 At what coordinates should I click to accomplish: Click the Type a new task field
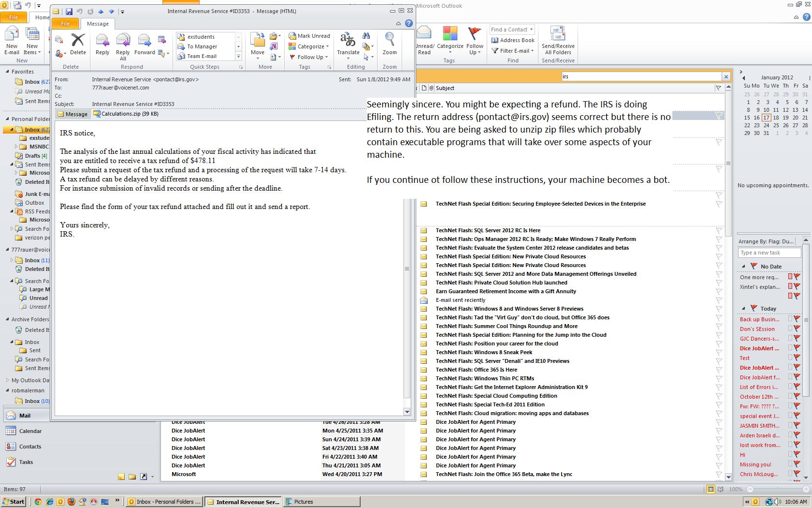pyautogui.click(x=769, y=253)
